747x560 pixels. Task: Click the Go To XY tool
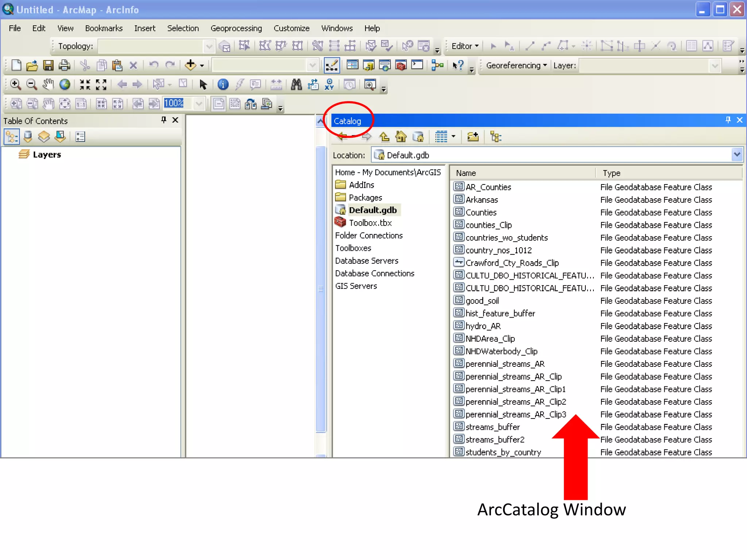coord(329,85)
